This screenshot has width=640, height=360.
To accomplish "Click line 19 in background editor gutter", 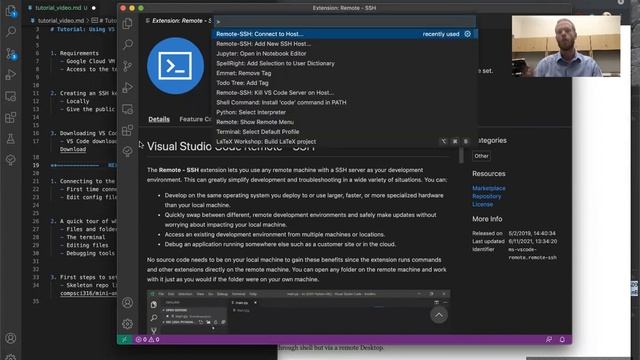I will (36, 165).
